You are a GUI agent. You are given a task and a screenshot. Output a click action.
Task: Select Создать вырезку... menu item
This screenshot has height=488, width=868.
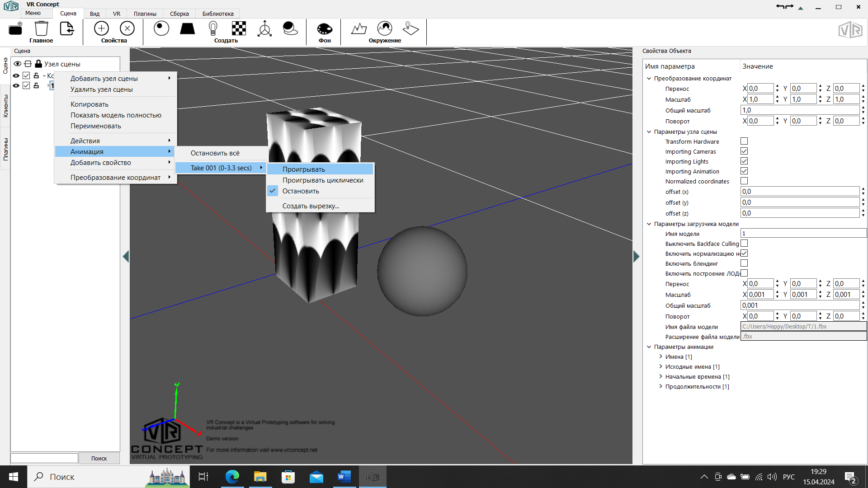click(320, 206)
